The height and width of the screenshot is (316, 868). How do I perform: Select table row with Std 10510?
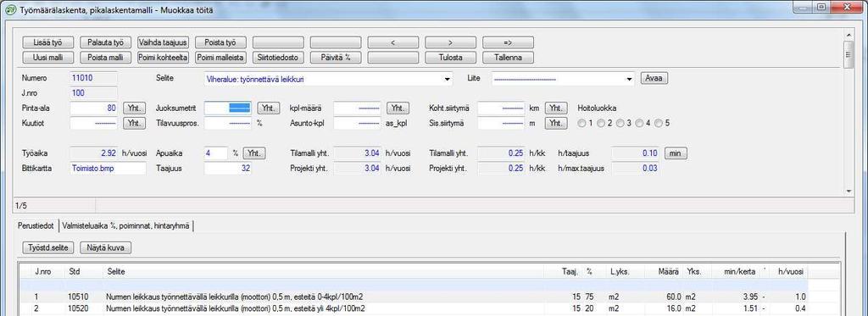click(414, 297)
